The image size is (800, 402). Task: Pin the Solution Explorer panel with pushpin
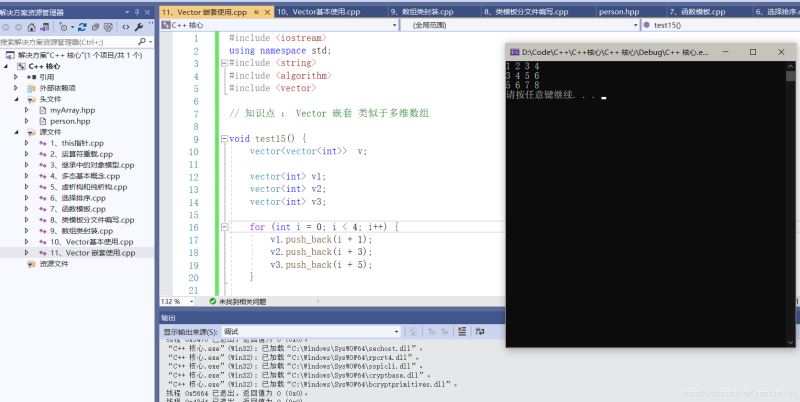pos(137,12)
